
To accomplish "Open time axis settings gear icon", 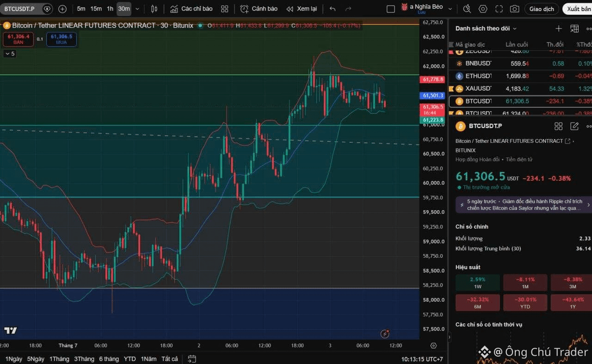I will [x=433, y=346].
